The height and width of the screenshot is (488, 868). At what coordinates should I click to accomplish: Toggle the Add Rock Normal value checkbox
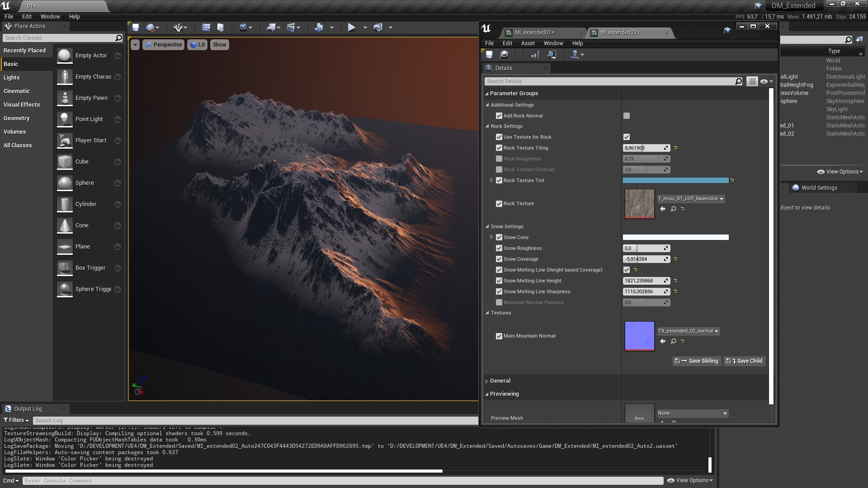click(627, 116)
